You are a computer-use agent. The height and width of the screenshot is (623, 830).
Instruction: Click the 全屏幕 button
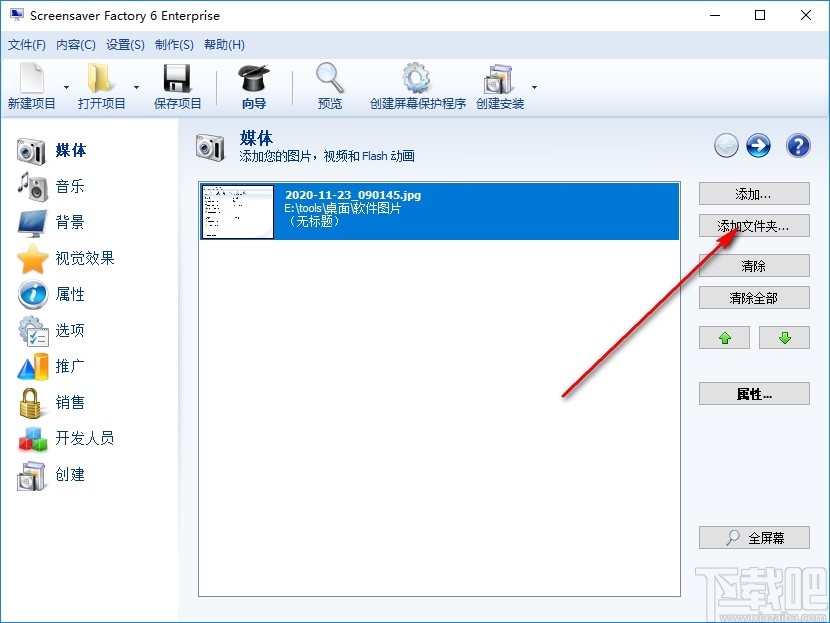[x=754, y=538]
